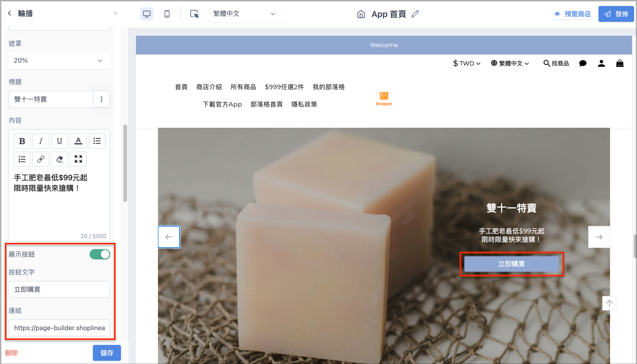Click the 發佈 publish button
This screenshot has width=637, height=364.
(x=616, y=14)
